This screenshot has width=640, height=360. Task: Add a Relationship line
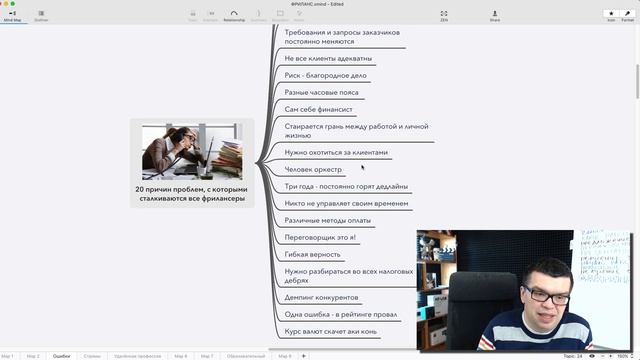click(234, 16)
